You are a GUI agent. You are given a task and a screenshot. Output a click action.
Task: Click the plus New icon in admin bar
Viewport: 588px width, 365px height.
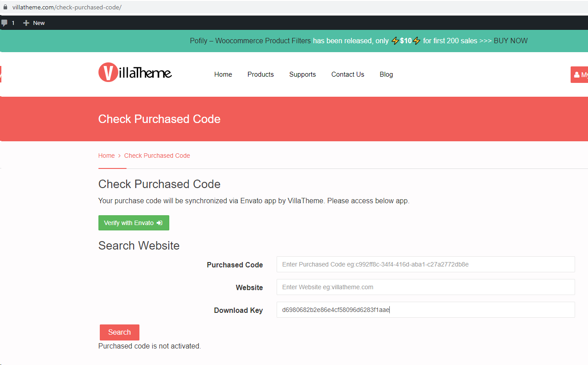click(x=26, y=23)
